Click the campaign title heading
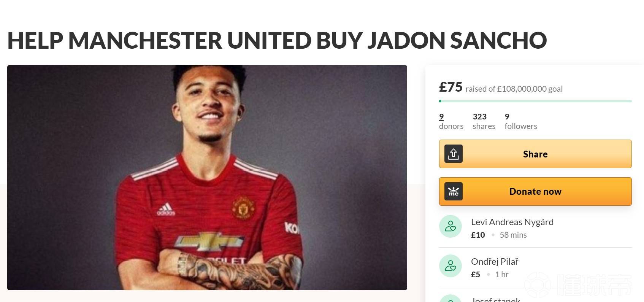 click(277, 40)
